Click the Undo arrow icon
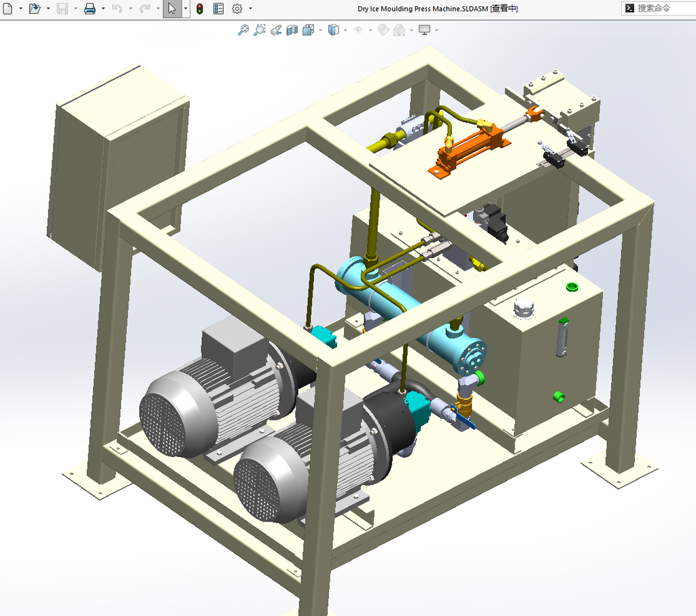This screenshot has width=696, height=616. (x=117, y=8)
